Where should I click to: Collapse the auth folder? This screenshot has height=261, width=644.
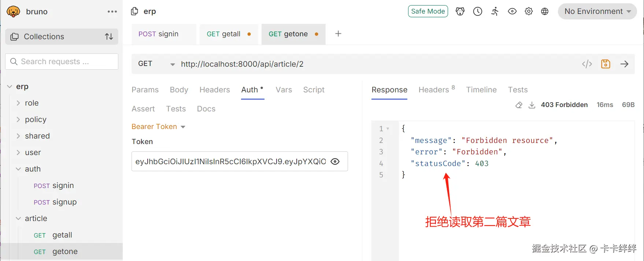click(x=18, y=169)
